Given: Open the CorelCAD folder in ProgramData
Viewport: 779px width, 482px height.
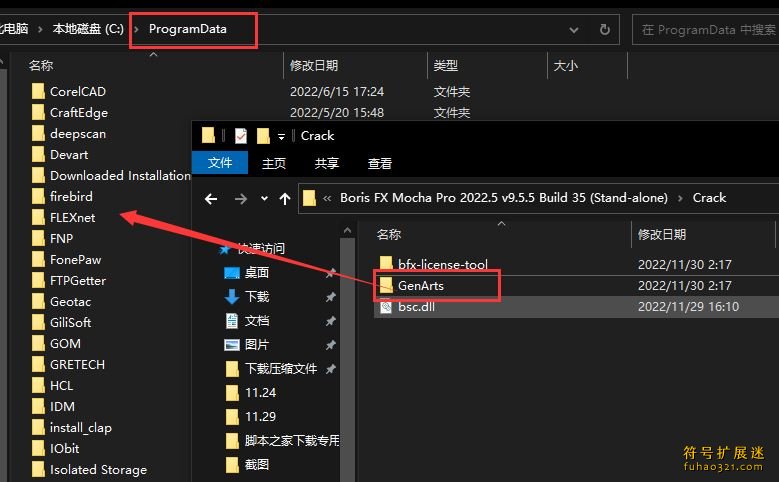Looking at the screenshot, I should pos(69,91).
